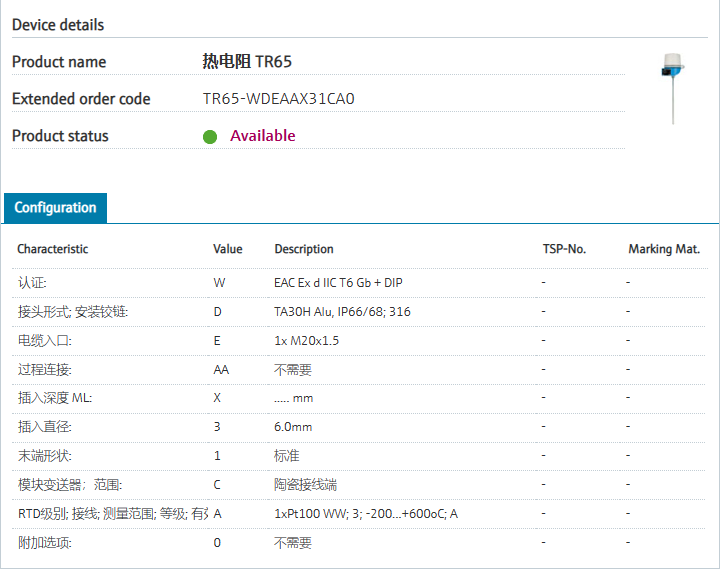722x571 pixels.
Task: Click the 1xPt100 WW description text
Action: point(365,514)
